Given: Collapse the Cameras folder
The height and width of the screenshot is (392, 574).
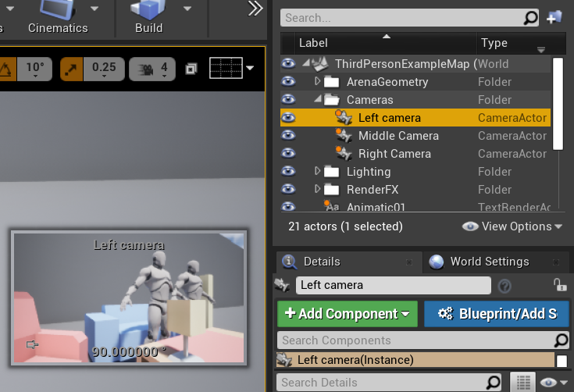Looking at the screenshot, I should [317, 100].
